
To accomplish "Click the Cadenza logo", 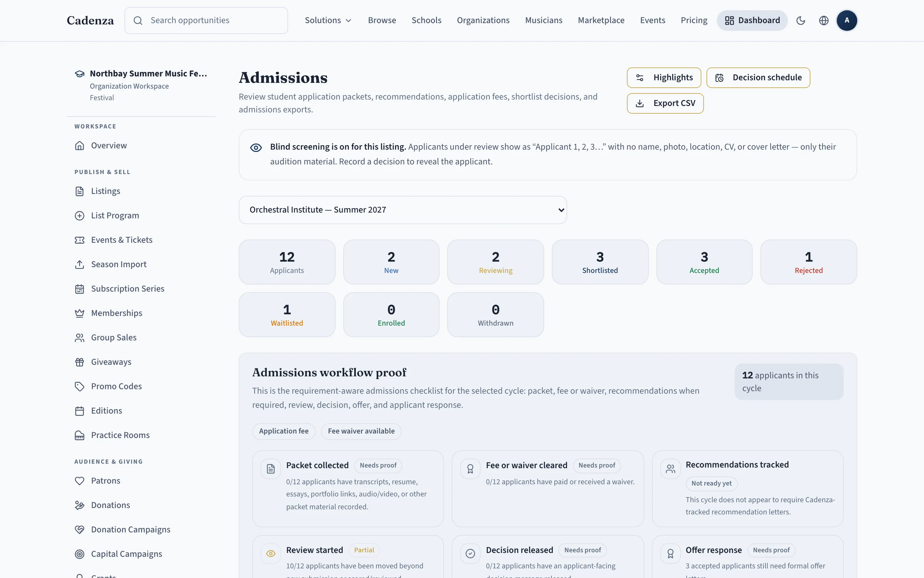I will click(90, 20).
